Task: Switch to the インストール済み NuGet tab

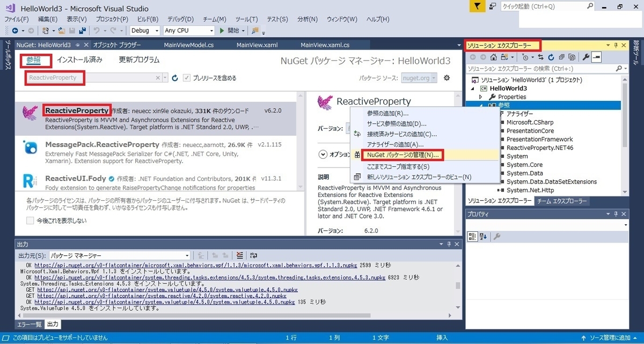Action: 79,60
